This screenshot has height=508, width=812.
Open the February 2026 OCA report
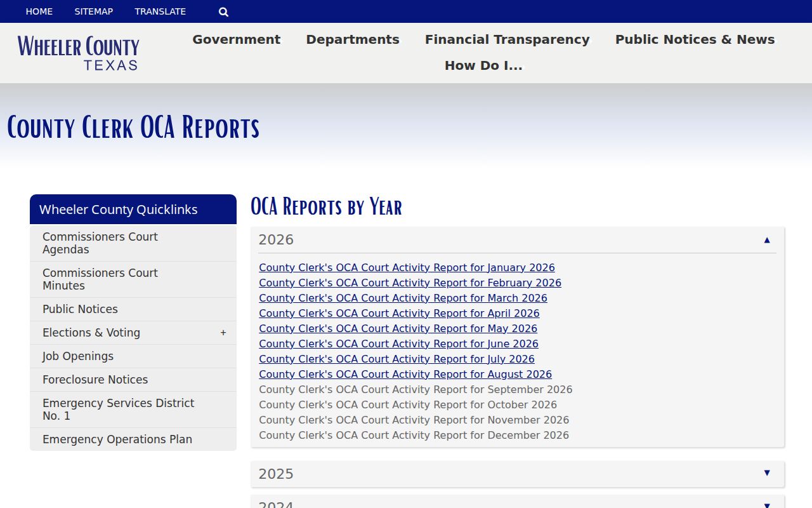coord(410,283)
